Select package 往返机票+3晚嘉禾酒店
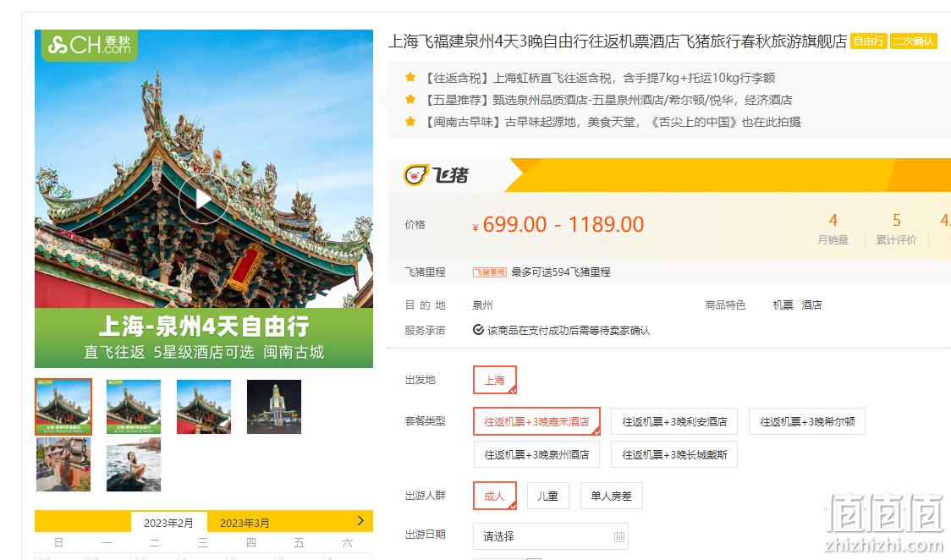The height and width of the screenshot is (560, 951). click(536, 421)
